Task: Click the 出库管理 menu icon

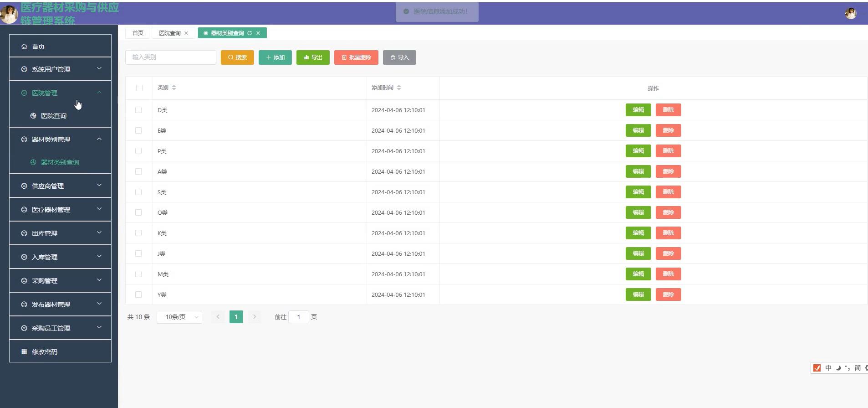Action: (24, 233)
